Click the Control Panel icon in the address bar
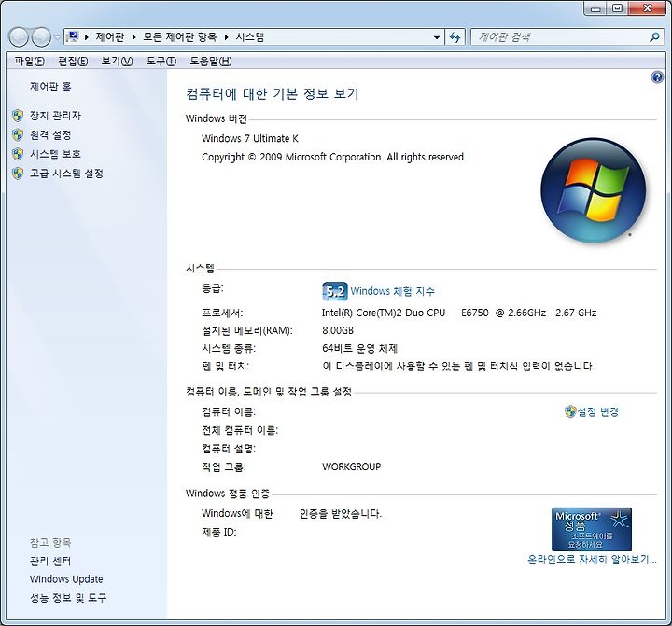Screen dimensions: 672x626 click(x=73, y=36)
